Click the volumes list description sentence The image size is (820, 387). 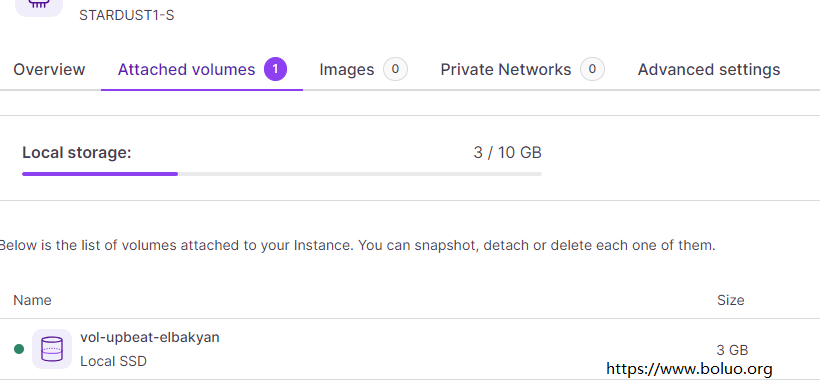point(357,245)
